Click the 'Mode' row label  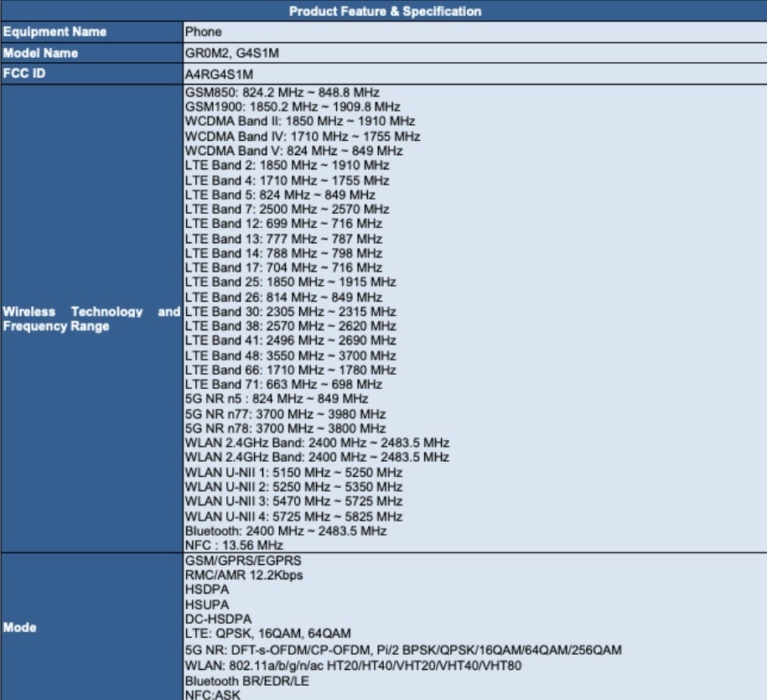(x=19, y=627)
